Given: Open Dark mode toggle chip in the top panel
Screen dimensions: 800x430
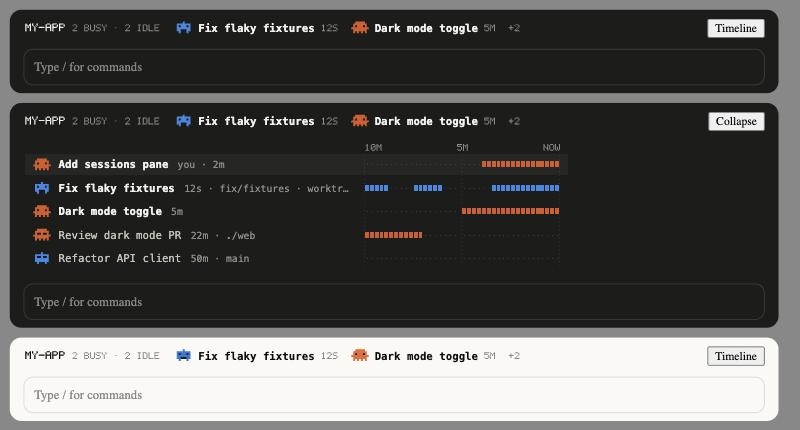Looking at the screenshot, I should pos(423,28).
